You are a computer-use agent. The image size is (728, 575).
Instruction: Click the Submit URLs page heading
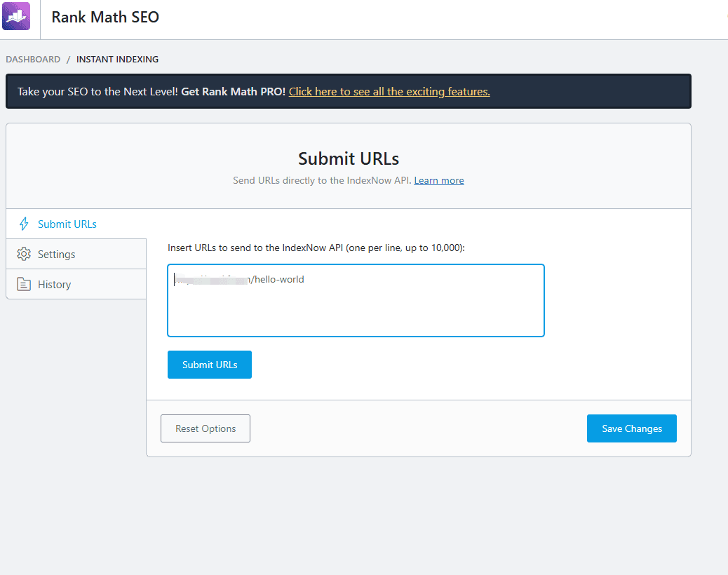[348, 158]
